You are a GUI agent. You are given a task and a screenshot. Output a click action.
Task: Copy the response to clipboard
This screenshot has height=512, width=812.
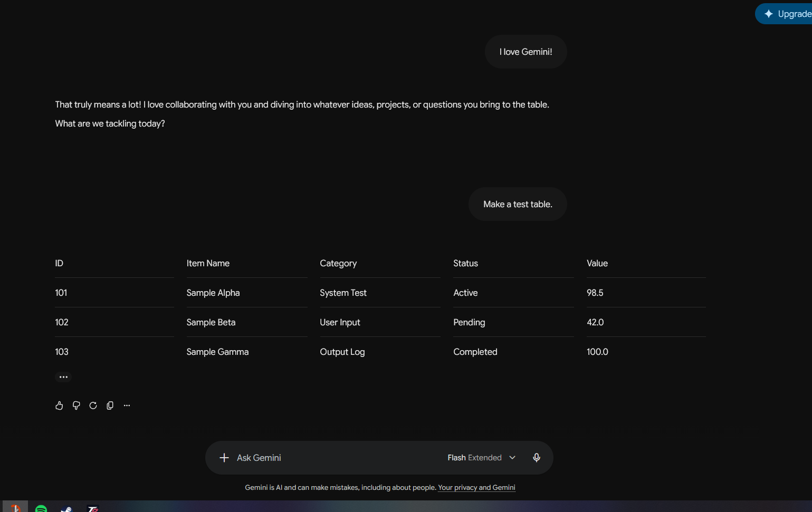tap(110, 405)
